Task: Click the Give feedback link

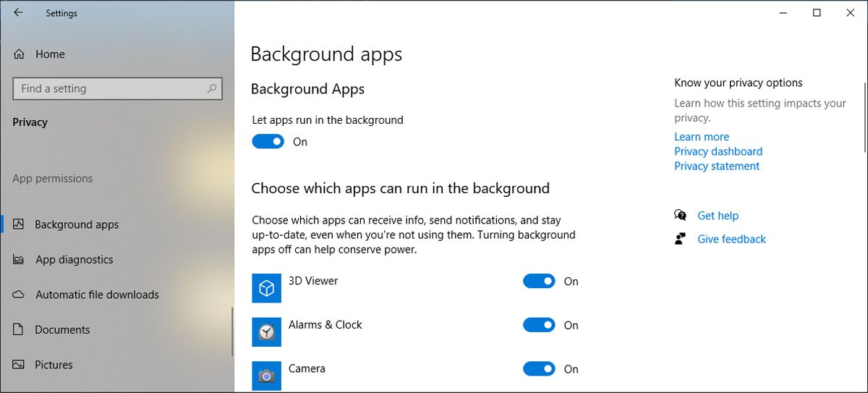Action: tap(731, 239)
